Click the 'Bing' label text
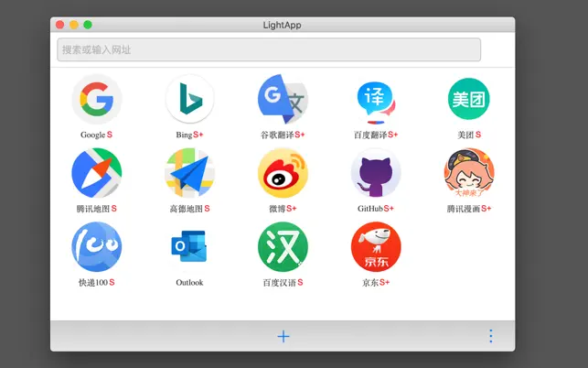The width and height of the screenshot is (588, 368). 184,135
